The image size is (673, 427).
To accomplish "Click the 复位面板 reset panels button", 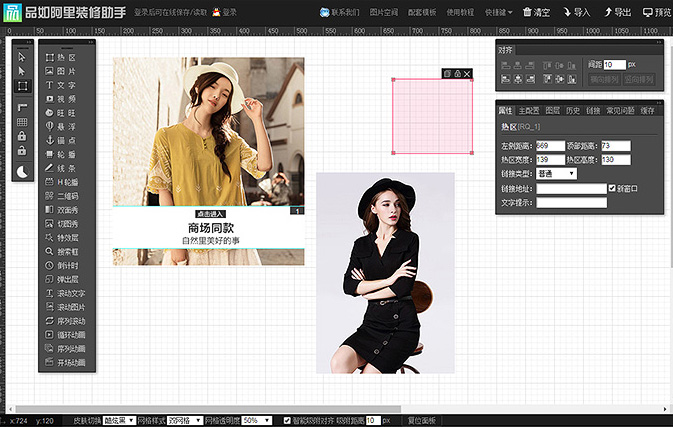I will pos(422,421).
